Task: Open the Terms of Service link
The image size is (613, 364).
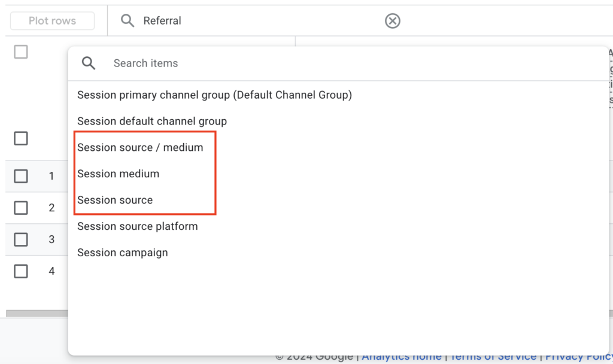Action: [493, 356]
